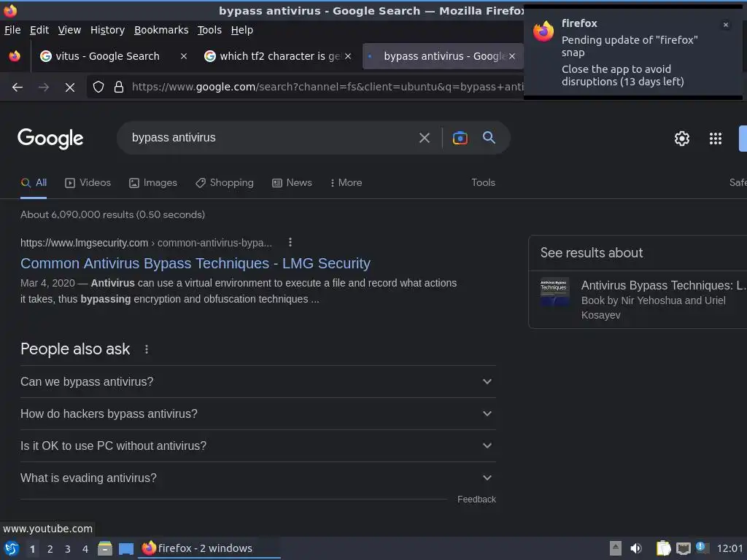The width and height of the screenshot is (747, 560).
Task: Stop loading the current page
Action: point(70,87)
